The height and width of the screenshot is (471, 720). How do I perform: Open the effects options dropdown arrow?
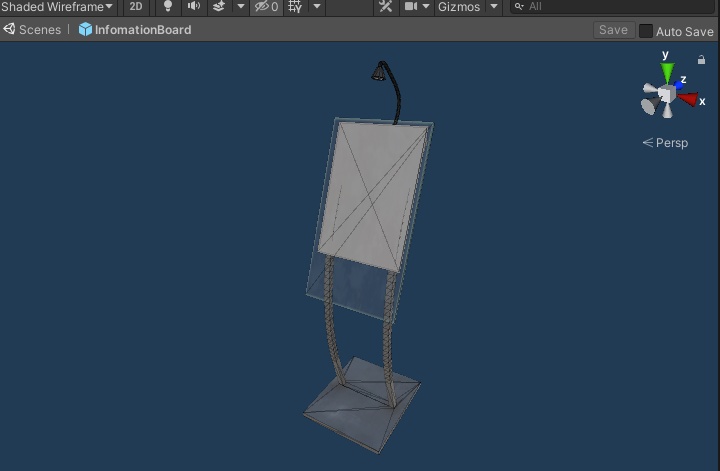(x=241, y=6)
